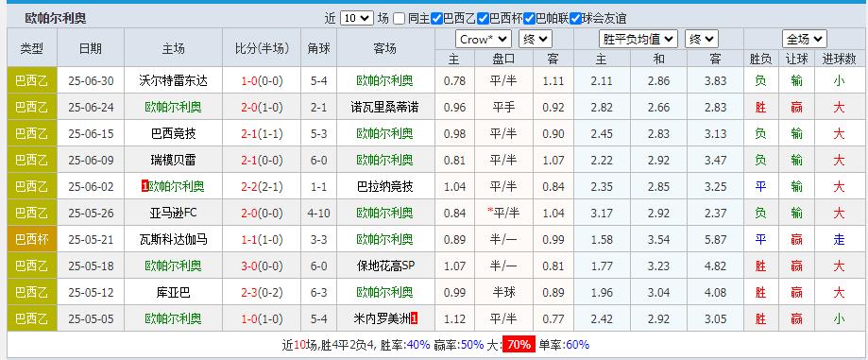This screenshot has height=360, width=868.
Task: Open team 沃尔特雷东达
Action: (x=173, y=81)
